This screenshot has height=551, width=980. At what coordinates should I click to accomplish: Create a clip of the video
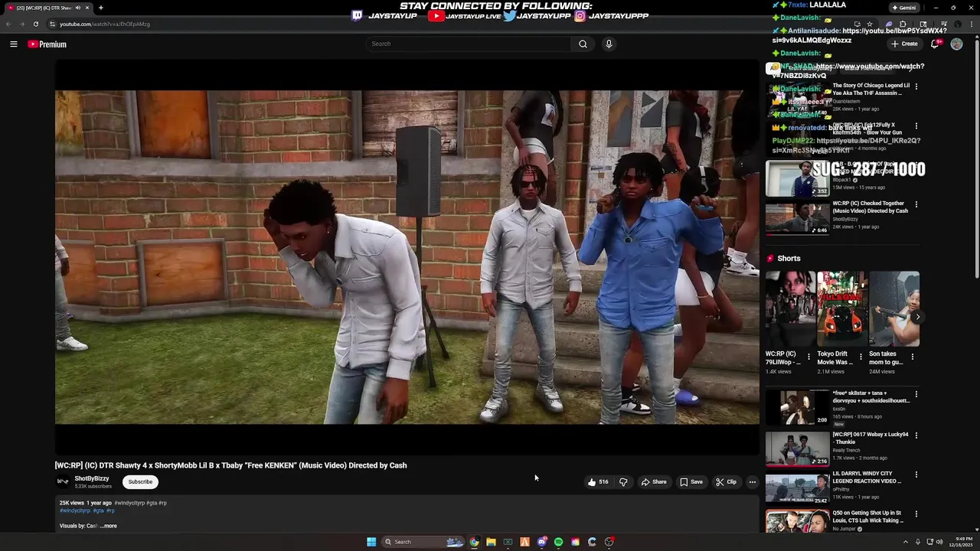click(x=726, y=482)
